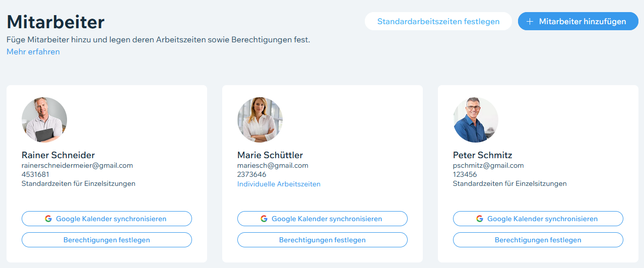Click the name Marie Schüttler

pyautogui.click(x=270, y=155)
